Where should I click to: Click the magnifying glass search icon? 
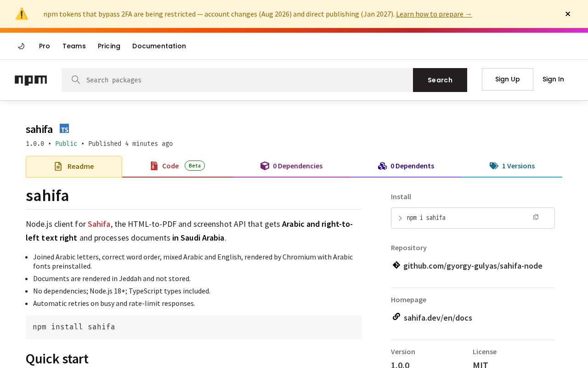(76, 80)
